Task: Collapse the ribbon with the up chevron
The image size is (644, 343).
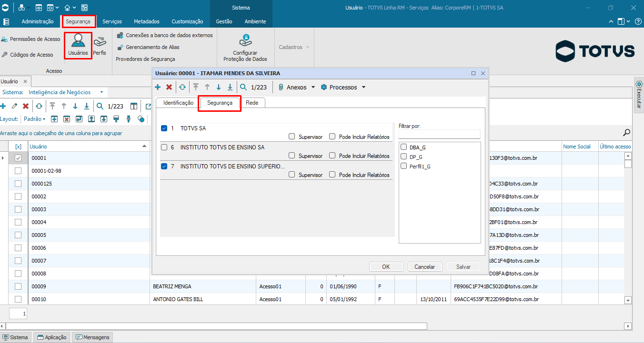Action: [x=612, y=21]
